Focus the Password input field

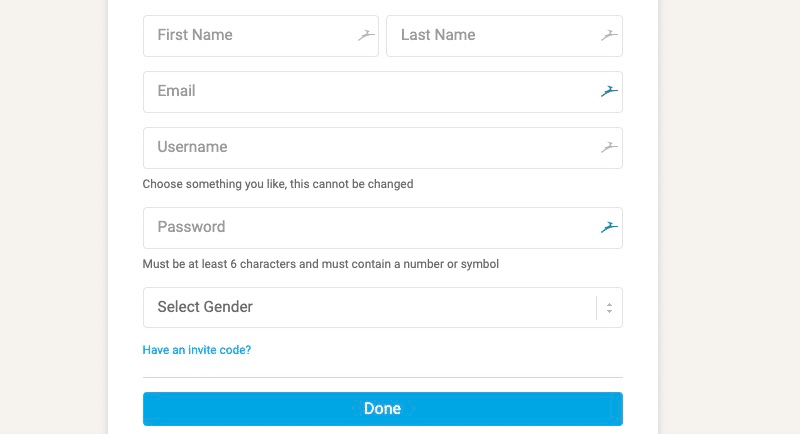pyautogui.click(x=383, y=228)
